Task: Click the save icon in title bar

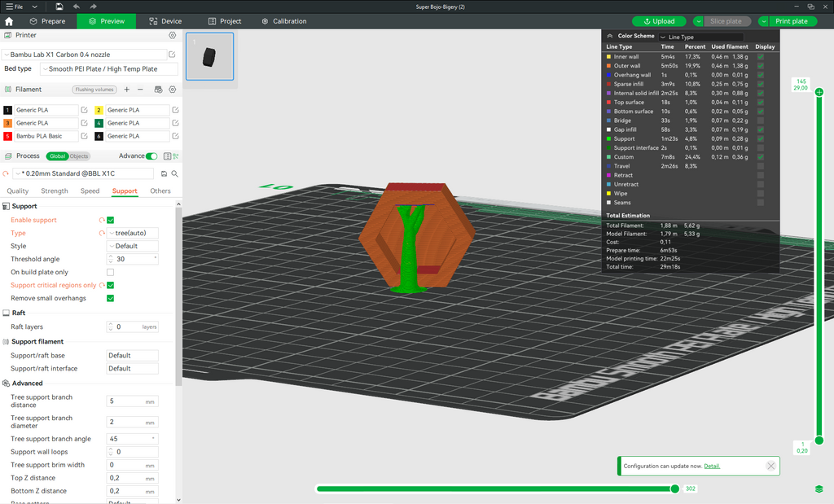Action: (x=59, y=7)
